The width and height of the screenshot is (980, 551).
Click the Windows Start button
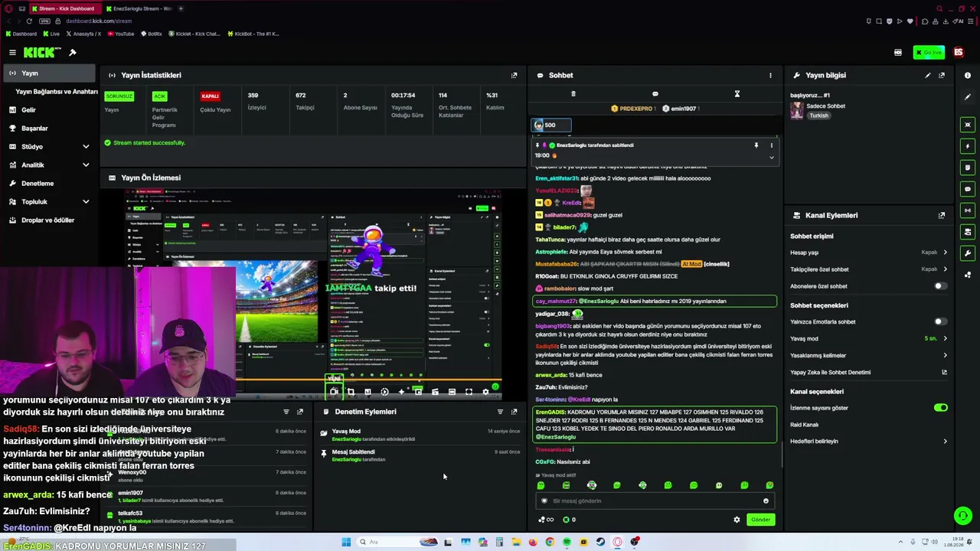346,542
